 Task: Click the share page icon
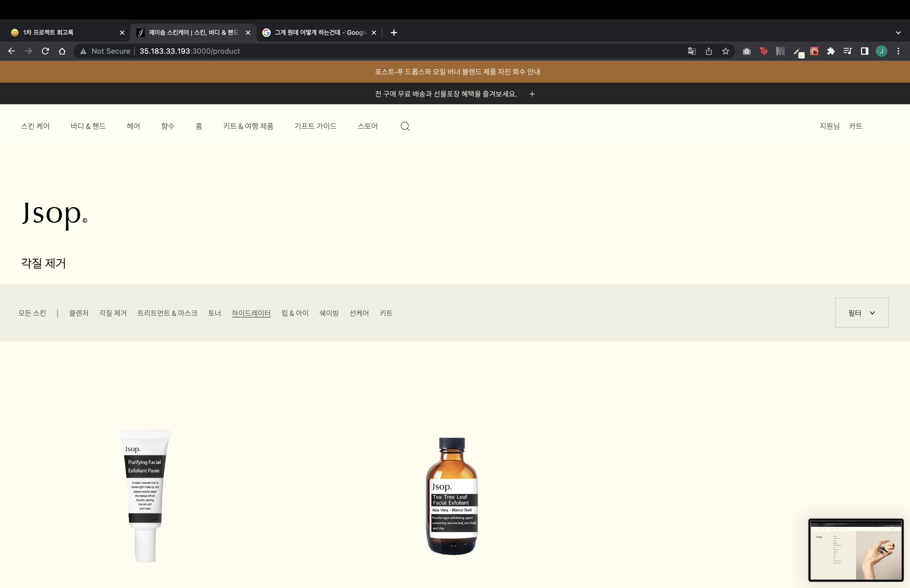coord(709,51)
